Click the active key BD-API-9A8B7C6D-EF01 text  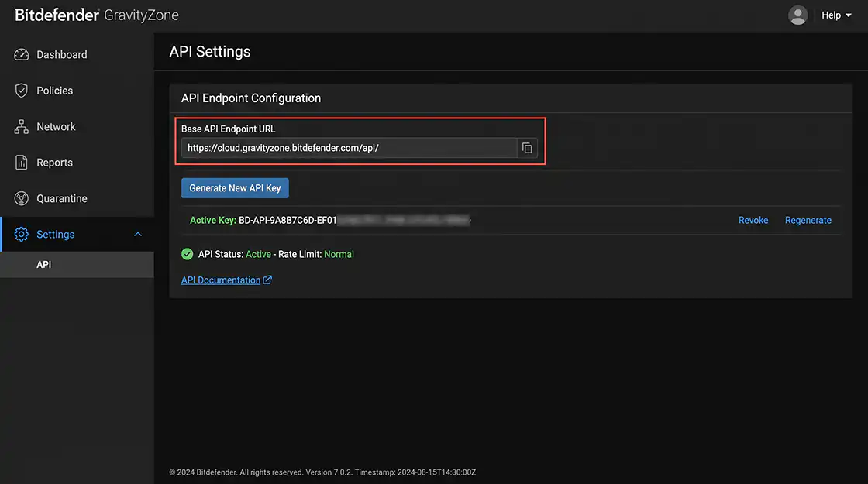click(x=288, y=220)
